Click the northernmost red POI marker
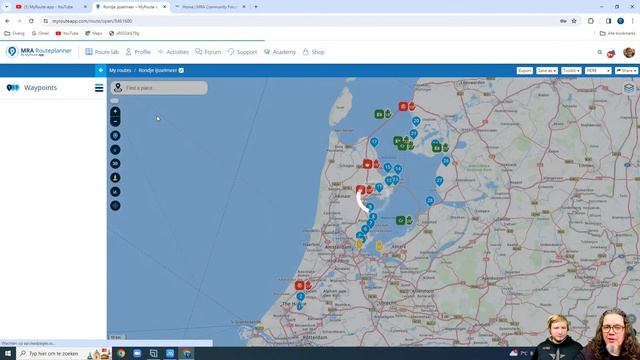640x360 pixels. 403,107
